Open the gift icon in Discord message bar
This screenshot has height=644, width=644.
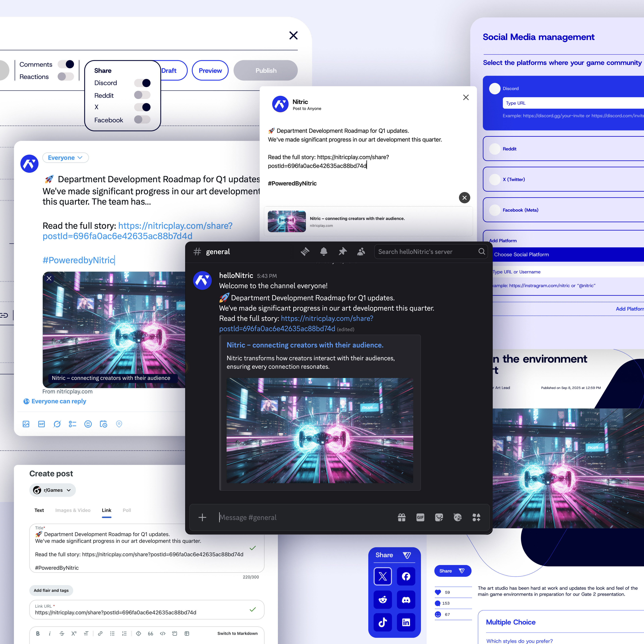tap(402, 517)
